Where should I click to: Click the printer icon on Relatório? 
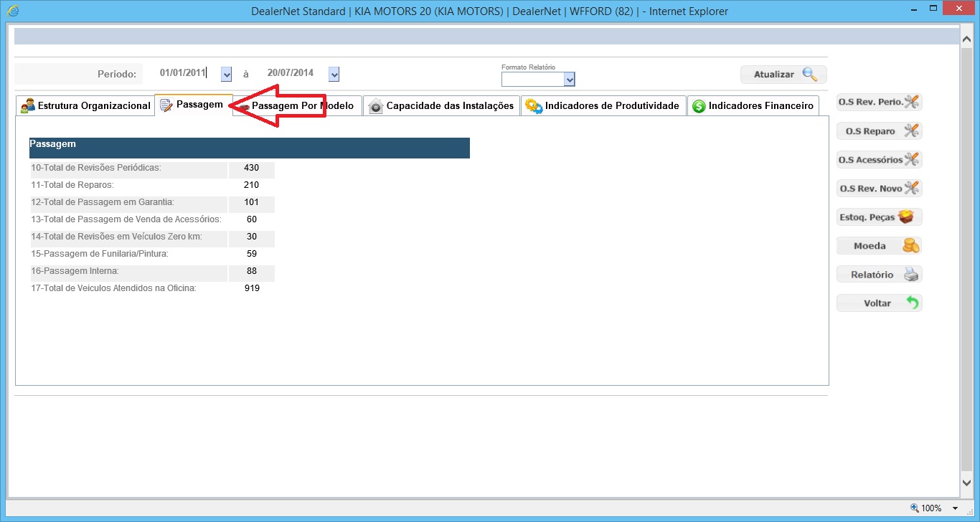(910, 274)
